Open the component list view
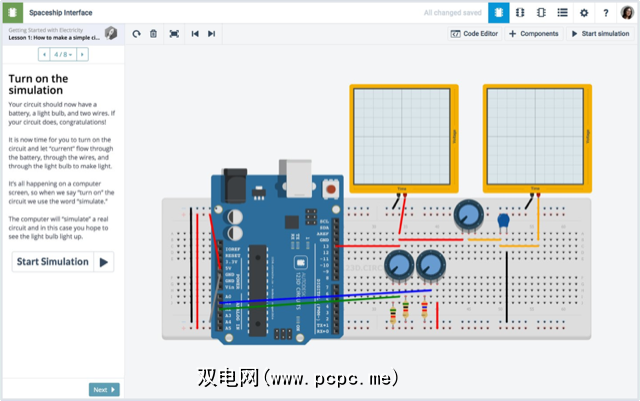 pos(562,12)
